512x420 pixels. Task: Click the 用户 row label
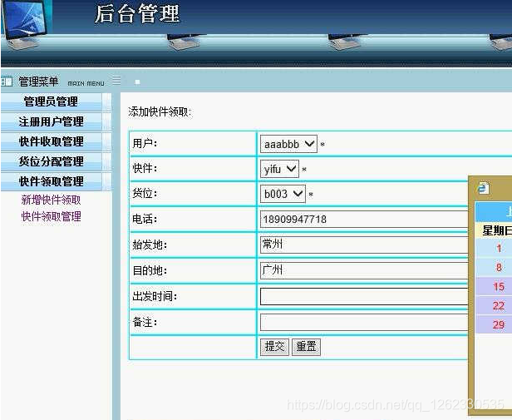point(145,143)
